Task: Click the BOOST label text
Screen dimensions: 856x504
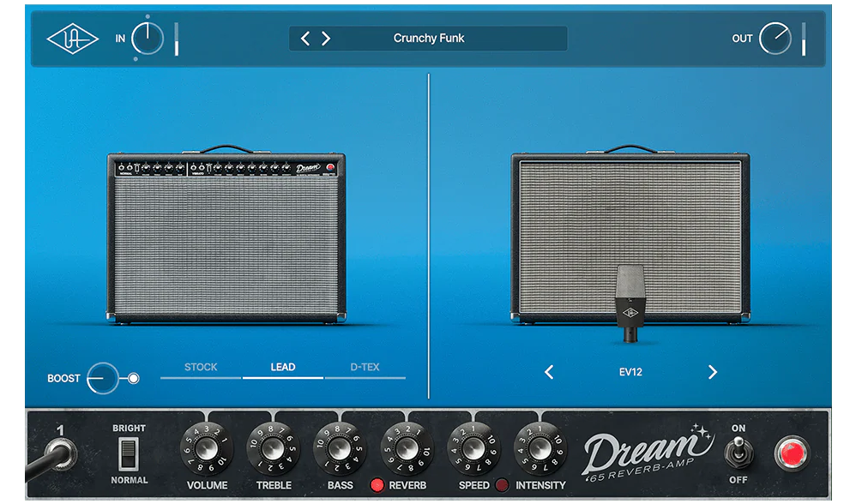Action: (x=63, y=379)
